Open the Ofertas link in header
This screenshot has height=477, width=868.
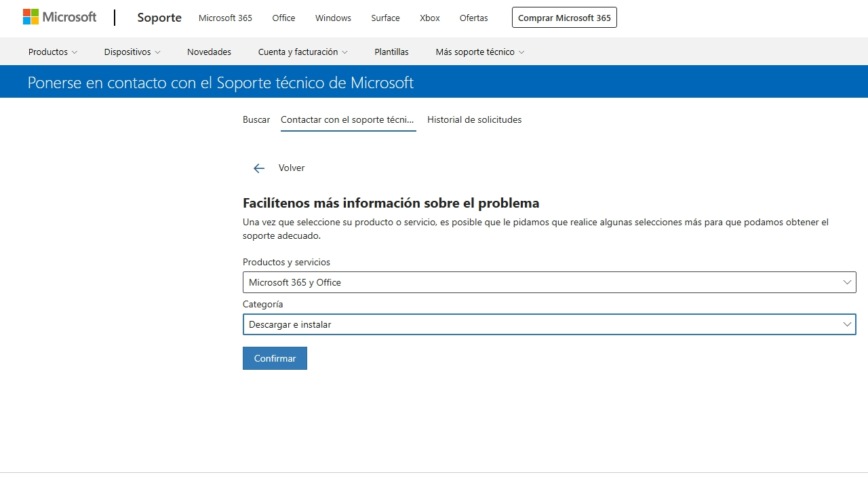[x=473, y=18]
